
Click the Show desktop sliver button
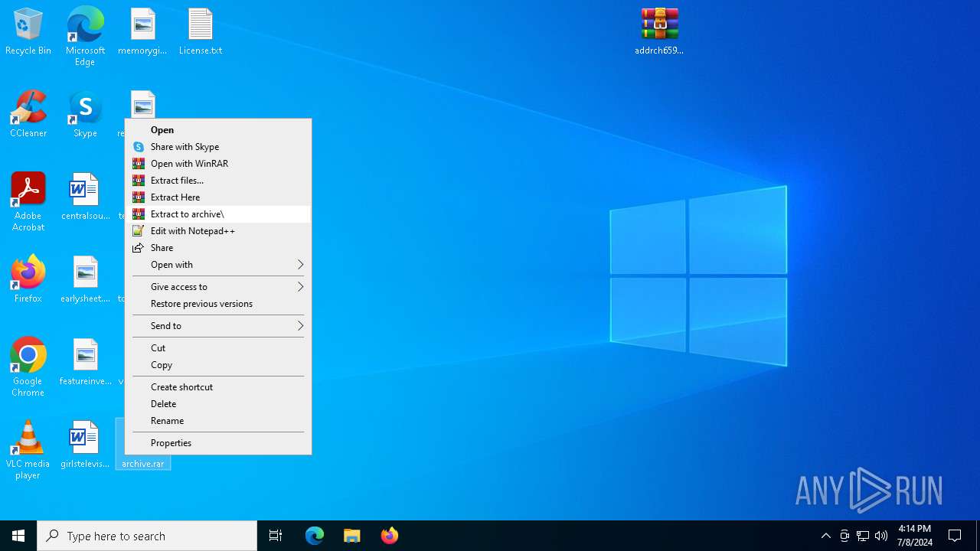pos(978,536)
